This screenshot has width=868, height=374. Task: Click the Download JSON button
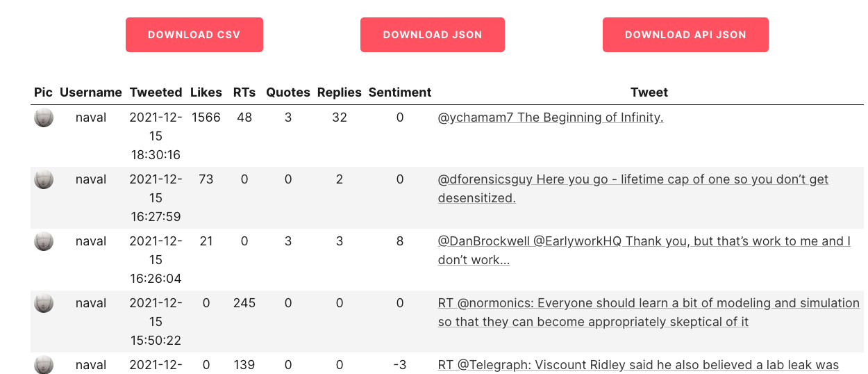point(433,35)
